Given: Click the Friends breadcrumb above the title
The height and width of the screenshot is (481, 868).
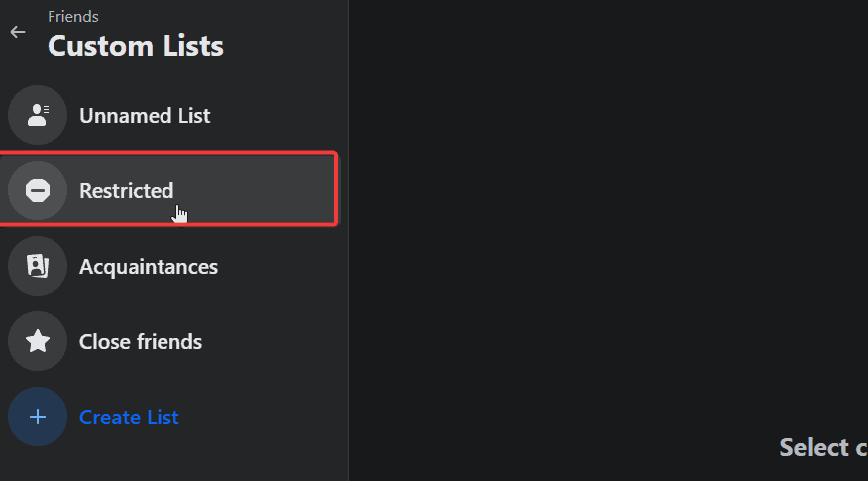Looking at the screenshot, I should [73, 17].
